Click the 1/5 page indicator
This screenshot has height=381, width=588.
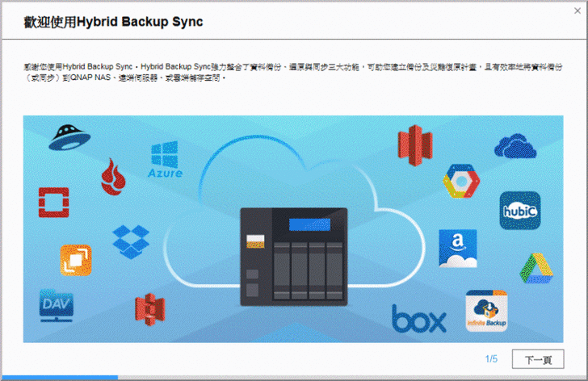[x=491, y=359]
